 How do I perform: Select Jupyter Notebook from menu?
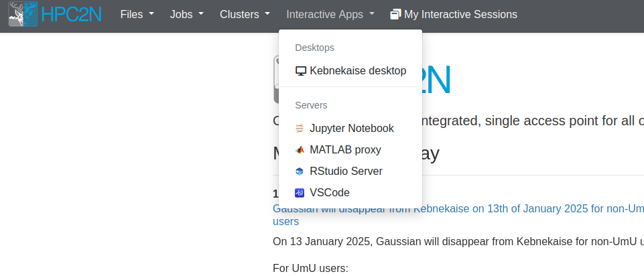pyautogui.click(x=350, y=129)
